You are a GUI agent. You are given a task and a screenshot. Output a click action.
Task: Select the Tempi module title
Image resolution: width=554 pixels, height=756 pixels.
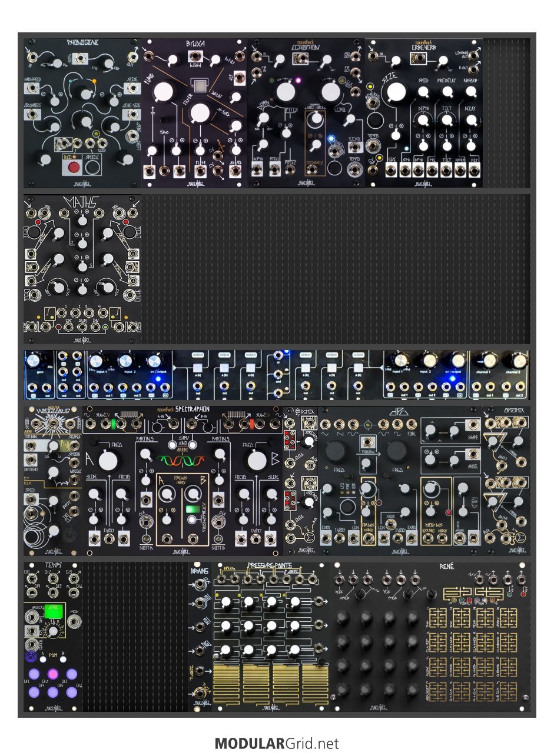(x=53, y=566)
